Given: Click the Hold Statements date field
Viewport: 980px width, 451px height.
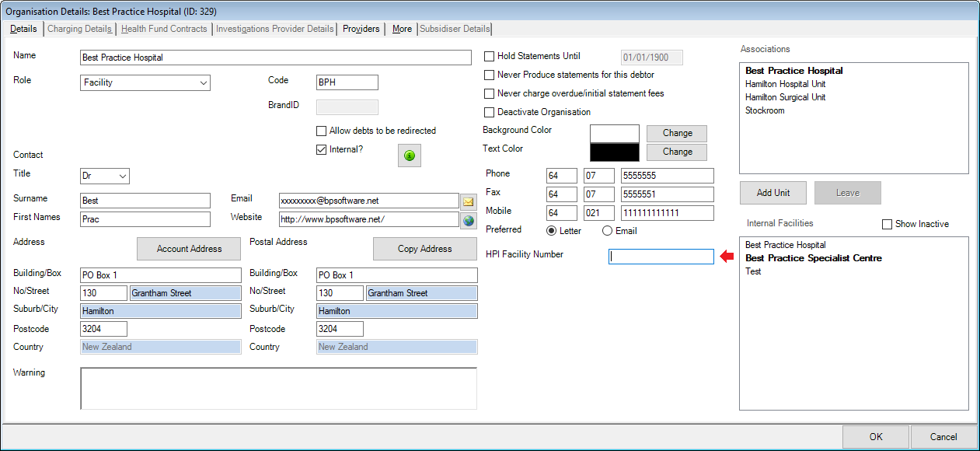Looking at the screenshot, I should (652, 58).
